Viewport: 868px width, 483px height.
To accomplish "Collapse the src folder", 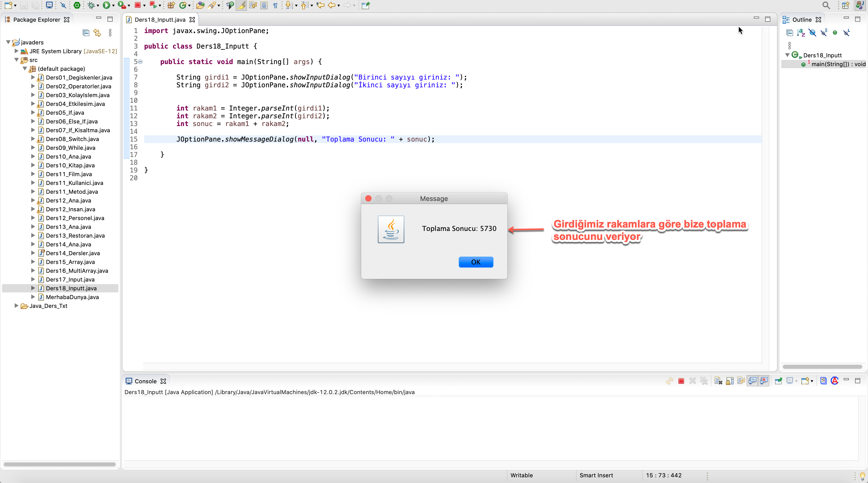I will 16,60.
